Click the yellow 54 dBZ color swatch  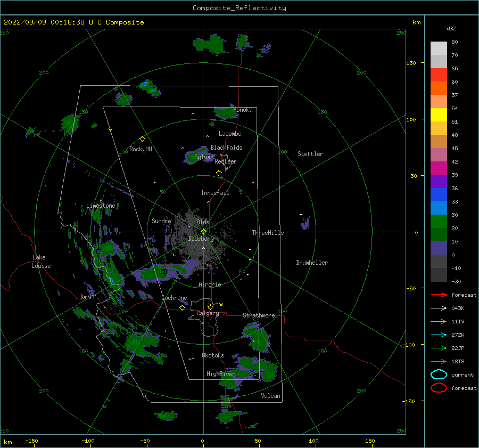[439, 115]
